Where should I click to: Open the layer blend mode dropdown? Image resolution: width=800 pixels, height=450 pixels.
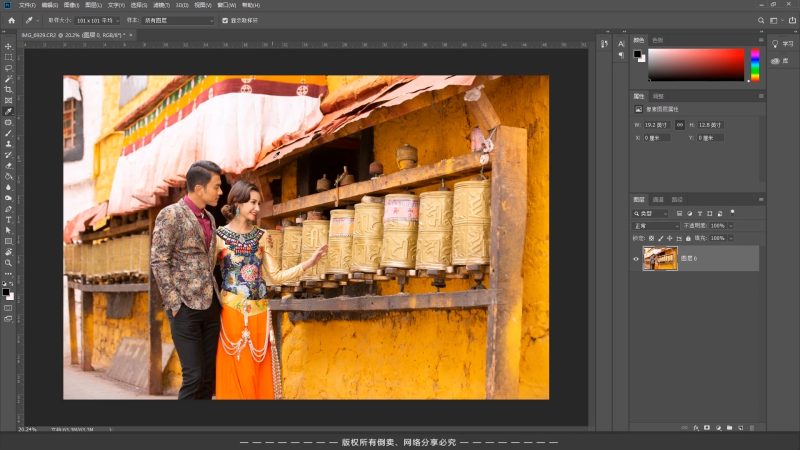tap(656, 226)
